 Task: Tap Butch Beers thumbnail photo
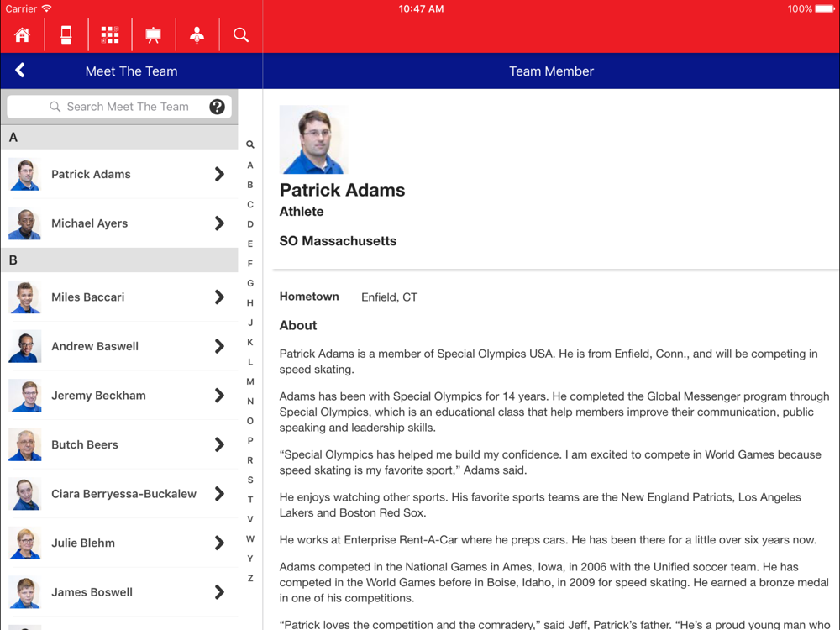pyautogui.click(x=24, y=444)
